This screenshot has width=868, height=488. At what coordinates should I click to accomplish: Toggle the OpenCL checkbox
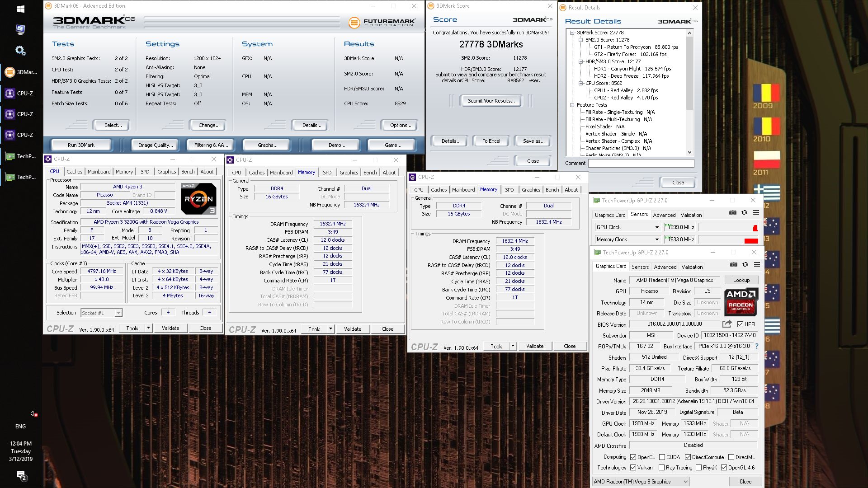[633, 457]
